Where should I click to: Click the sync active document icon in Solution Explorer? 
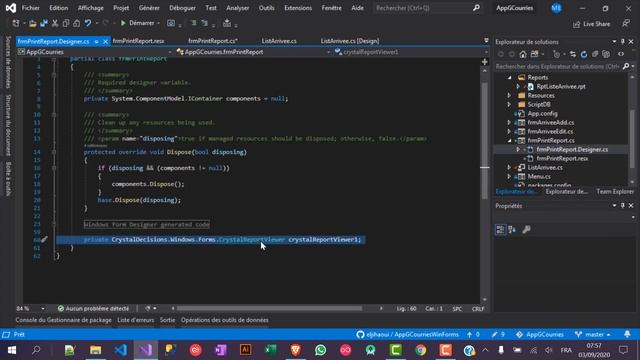(573, 54)
